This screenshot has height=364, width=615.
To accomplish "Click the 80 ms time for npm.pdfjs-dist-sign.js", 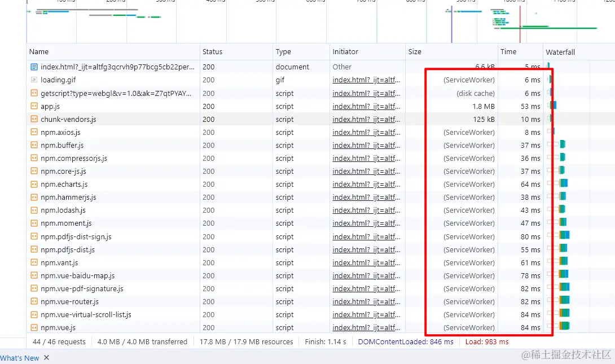I will (530, 237).
